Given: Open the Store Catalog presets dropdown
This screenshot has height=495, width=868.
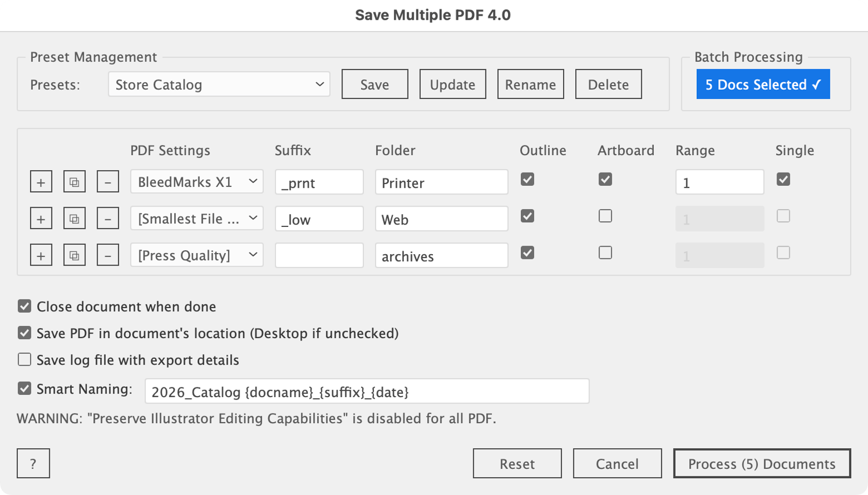Looking at the screenshot, I should coord(219,85).
